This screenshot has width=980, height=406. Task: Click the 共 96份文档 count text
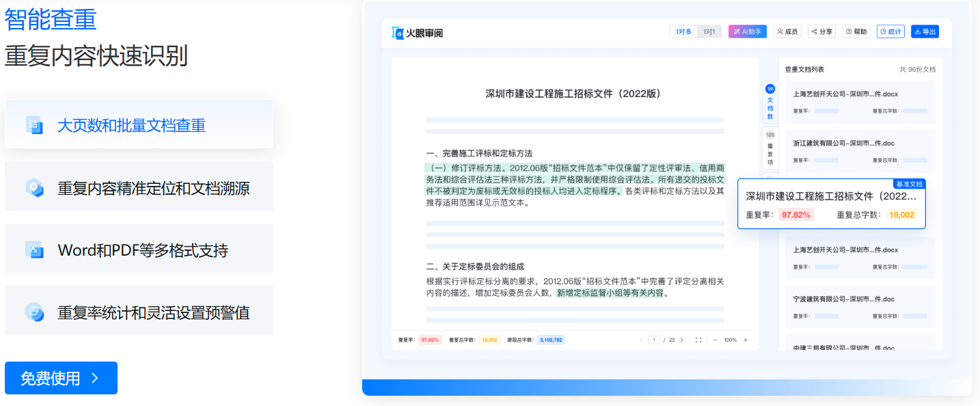click(x=918, y=69)
